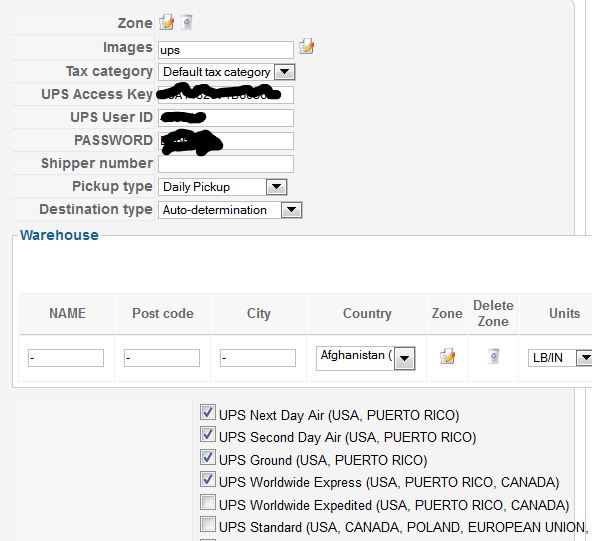Image resolution: width=592 pixels, height=541 pixels.
Task: Click the Shipper number label
Action: pos(97,163)
